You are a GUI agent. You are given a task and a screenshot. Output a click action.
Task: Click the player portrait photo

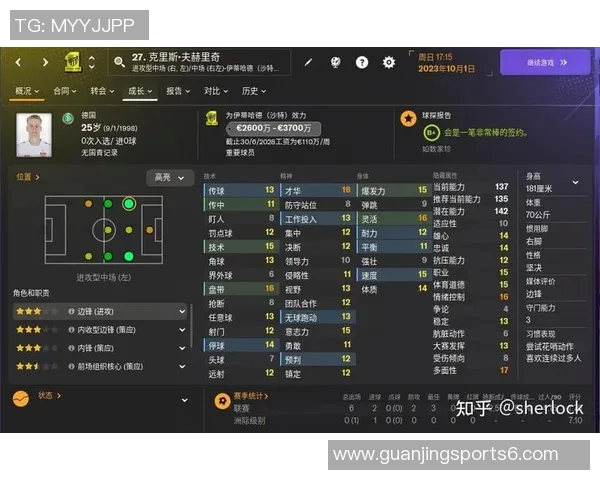pos(34,135)
